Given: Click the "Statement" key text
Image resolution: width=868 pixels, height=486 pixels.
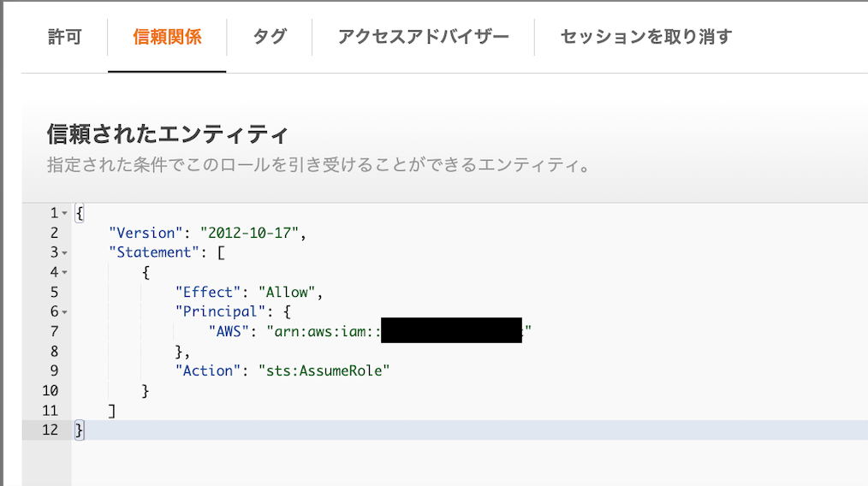Looking at the screenshot, I should 154,252.
